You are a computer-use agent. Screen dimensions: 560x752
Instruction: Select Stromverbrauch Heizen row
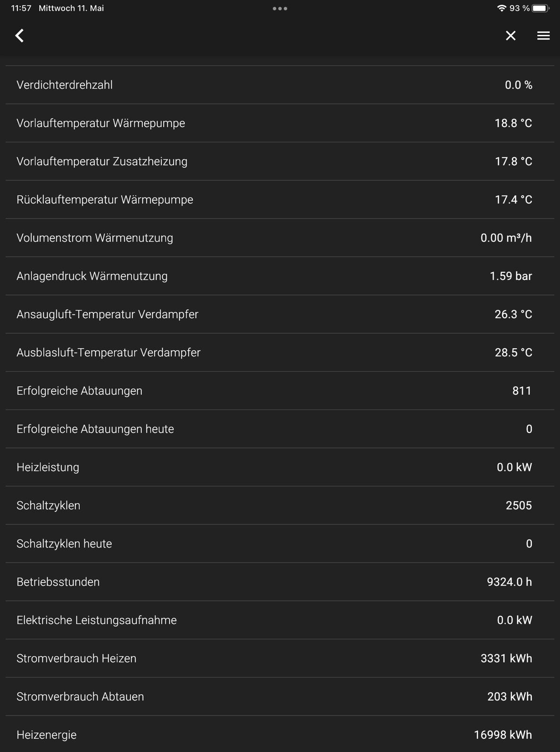(x=280, y=658)
